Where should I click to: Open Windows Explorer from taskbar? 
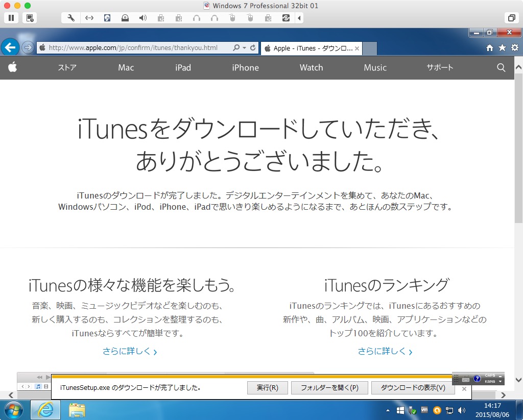(x=77, y=410)
